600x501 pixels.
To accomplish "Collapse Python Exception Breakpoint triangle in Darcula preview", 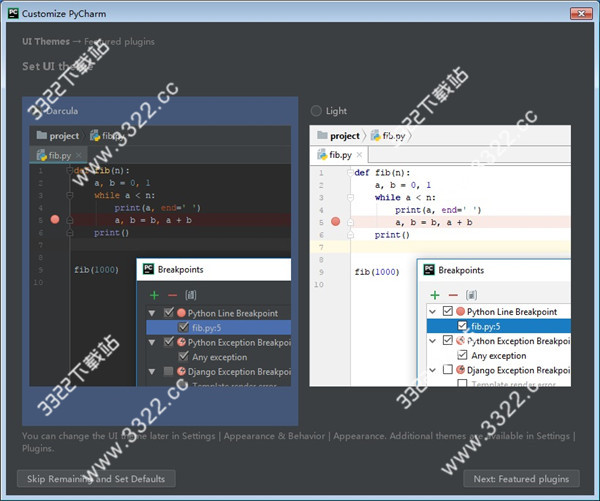I will tap(152, 342).
